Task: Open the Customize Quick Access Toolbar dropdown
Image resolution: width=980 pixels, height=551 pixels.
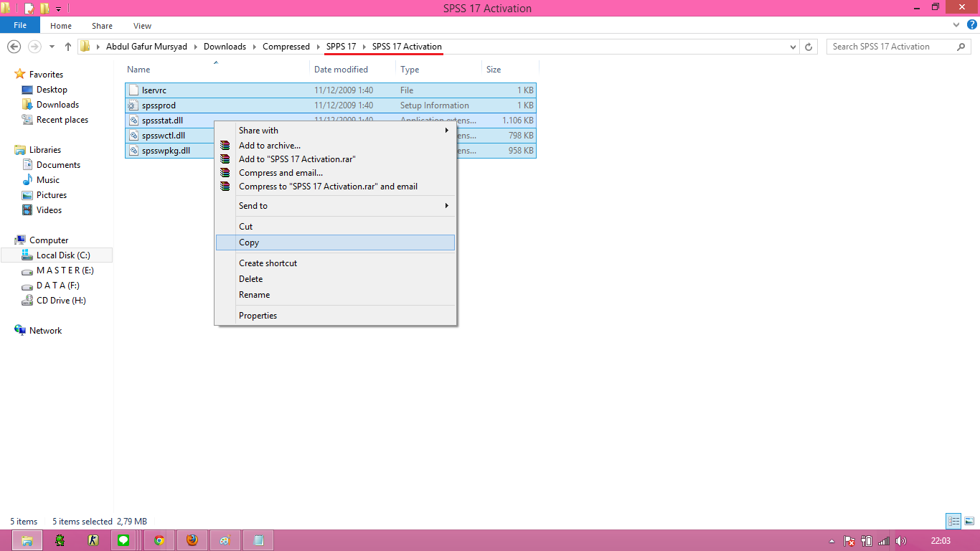Action: pyautogui.click(x=57, y=9)
